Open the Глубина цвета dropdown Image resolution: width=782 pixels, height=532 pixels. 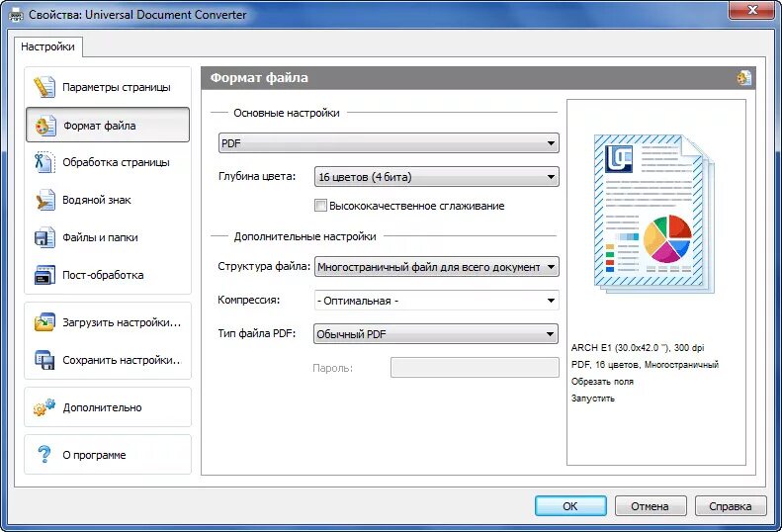(x=436, y=177)
